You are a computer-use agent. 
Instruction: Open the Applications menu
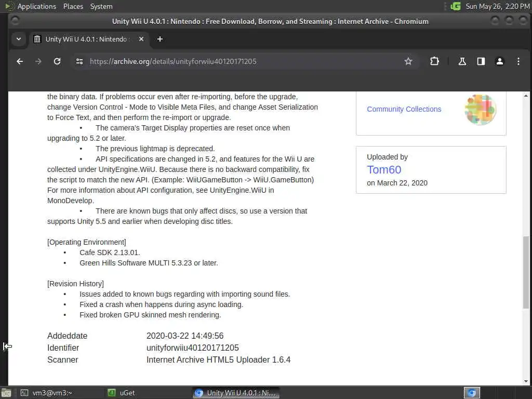(37, 6)
